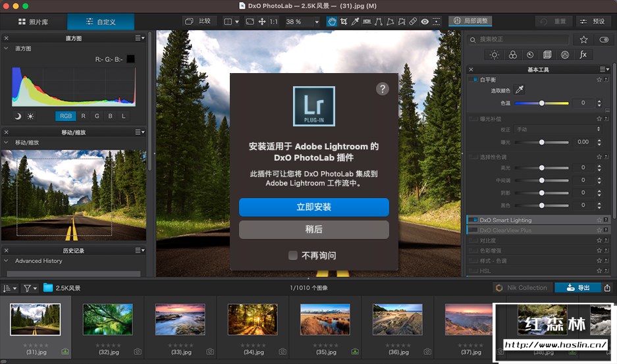Select the crop tool in toolbar
Image resolution: width=617 pixels, height=364 pixels.
point(344,22)
